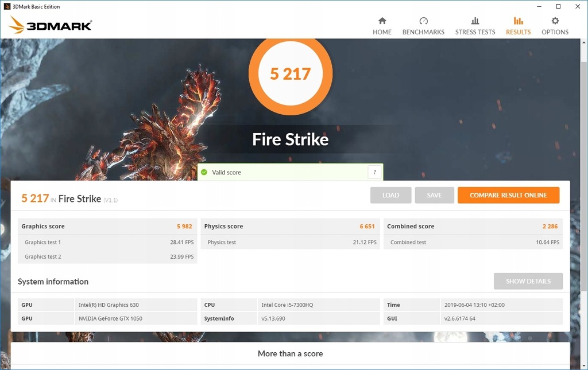Click the 3DMark title bar app icon
588x370 pixels.
[x=6, y=6]
